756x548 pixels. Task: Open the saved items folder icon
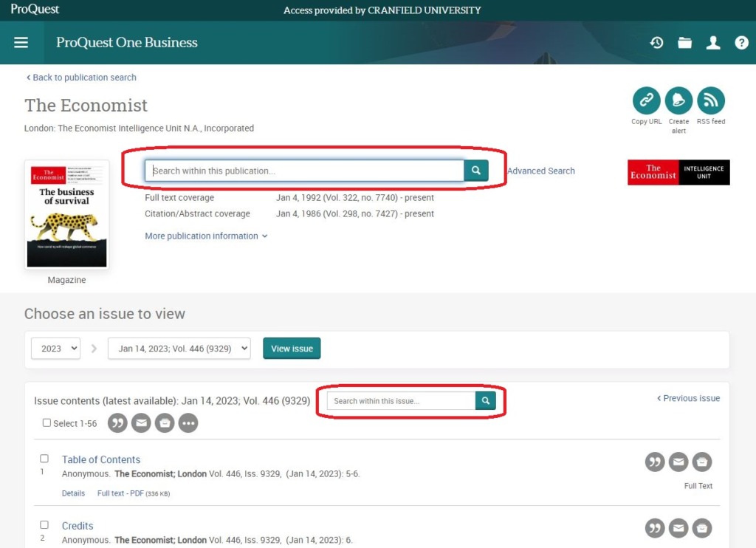pyautogui.click(x=685, y=43)
